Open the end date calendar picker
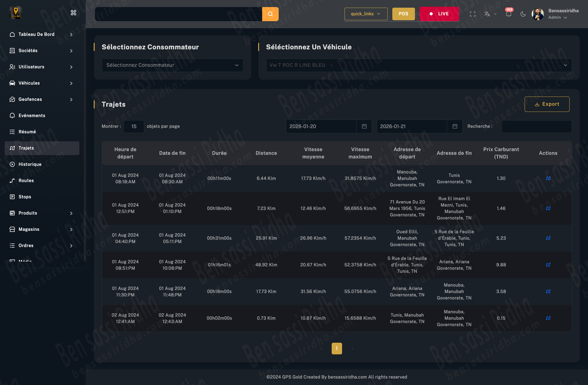 tap(455, 126)
